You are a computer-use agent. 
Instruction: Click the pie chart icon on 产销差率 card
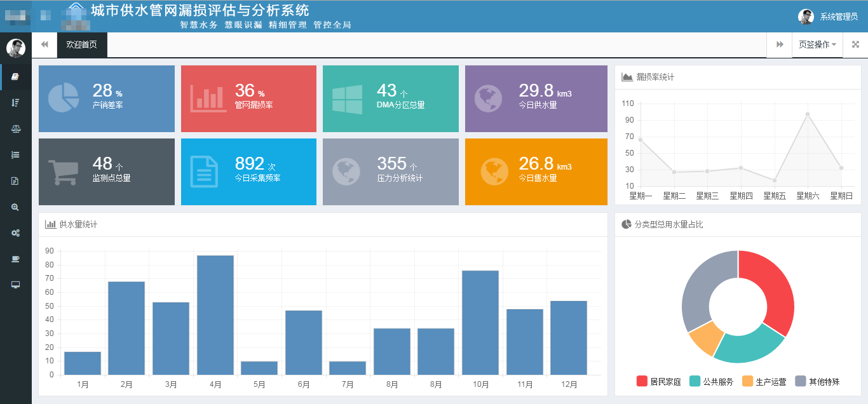64,98
